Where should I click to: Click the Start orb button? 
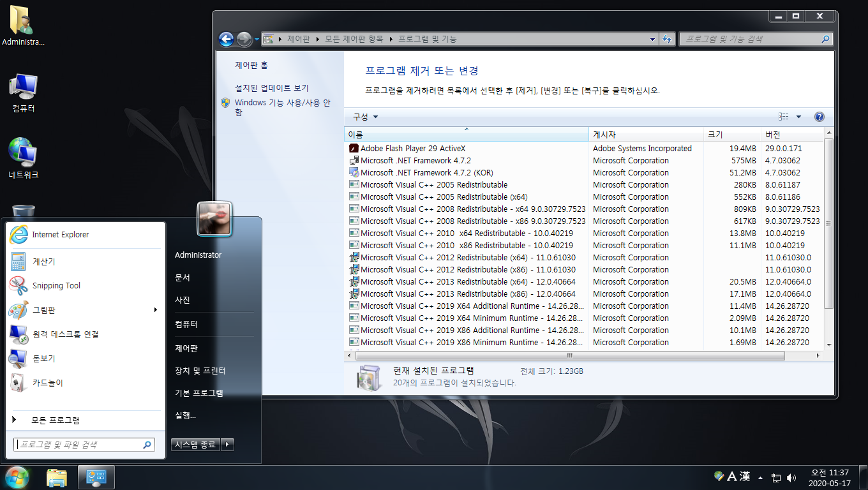tap(17, 477)
